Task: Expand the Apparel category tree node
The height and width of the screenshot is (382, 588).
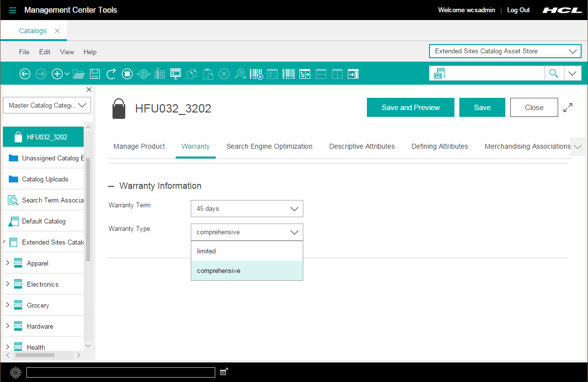Action: click(x=8, y=263)
